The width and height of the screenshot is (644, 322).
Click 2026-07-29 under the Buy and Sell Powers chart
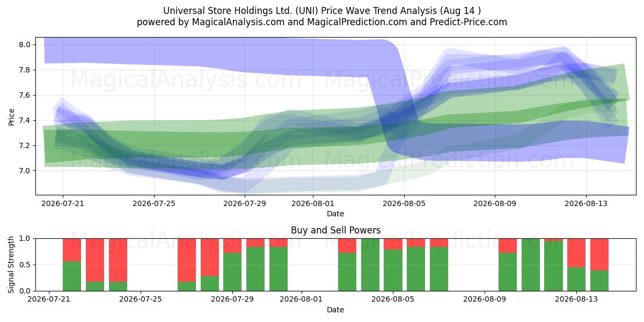pos(232,299)
